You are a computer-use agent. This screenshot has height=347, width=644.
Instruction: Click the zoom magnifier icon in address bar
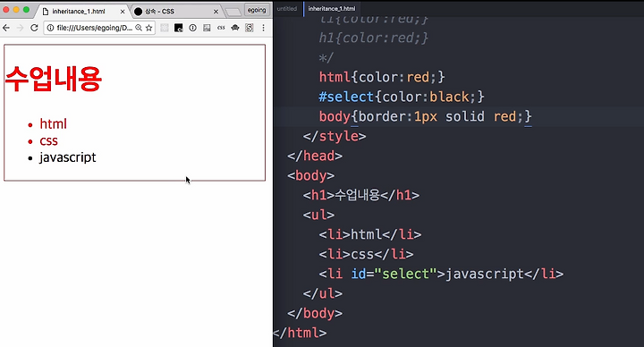click(139, 28)
